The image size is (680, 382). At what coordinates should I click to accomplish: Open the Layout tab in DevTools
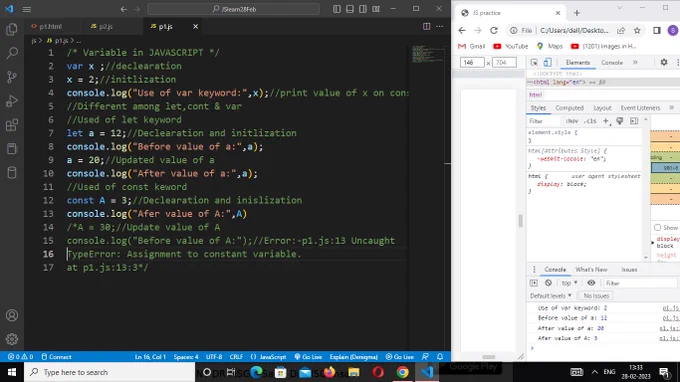click(602, 108)
